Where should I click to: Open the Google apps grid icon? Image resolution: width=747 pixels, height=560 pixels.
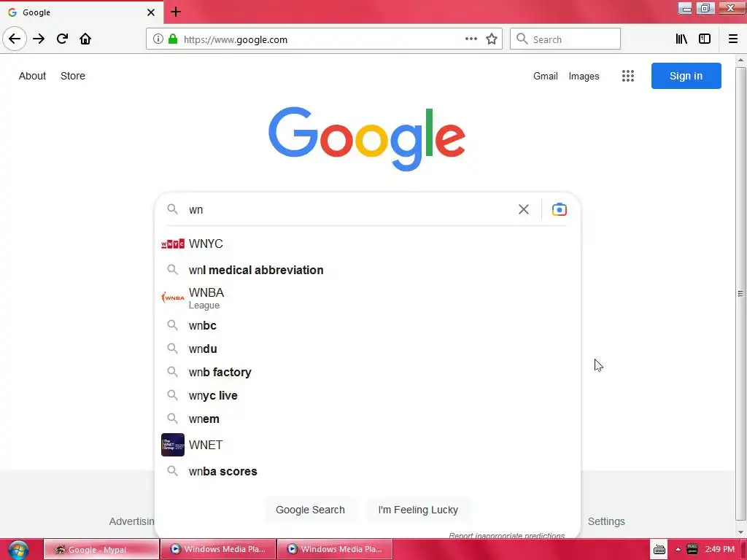pyautogui.click(x=628, y=76)
